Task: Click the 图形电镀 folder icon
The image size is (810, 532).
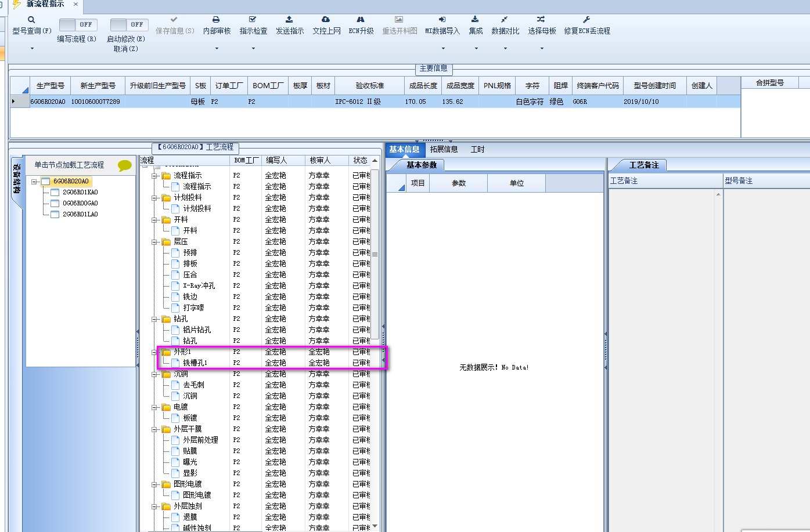Action: coord(167,484)
